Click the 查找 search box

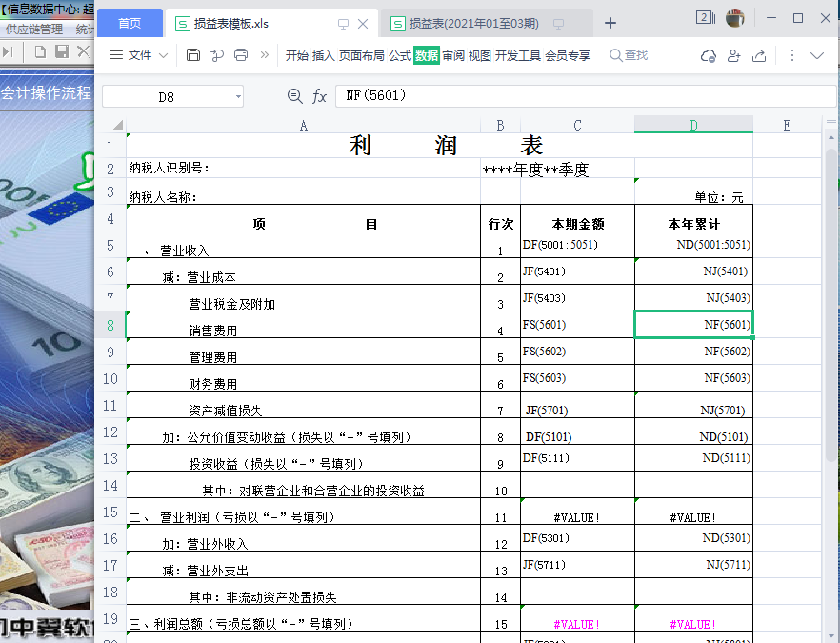point(629,55)
